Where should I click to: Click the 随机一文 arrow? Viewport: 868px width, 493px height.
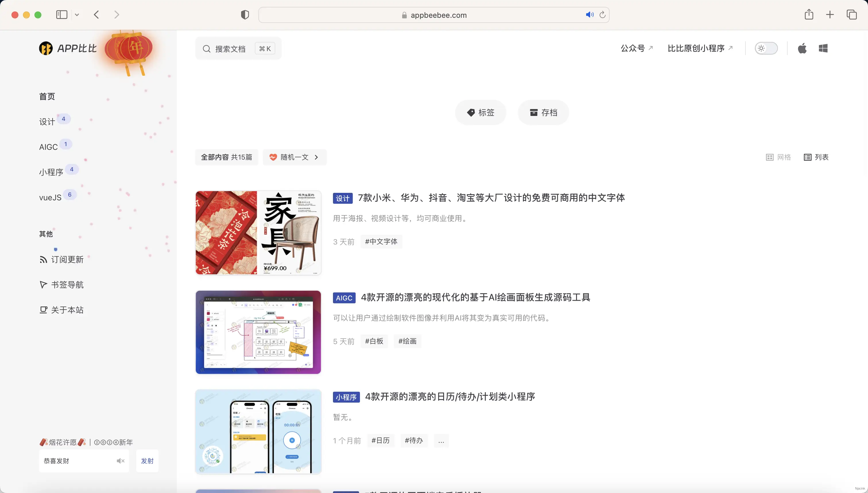[316, 157]
